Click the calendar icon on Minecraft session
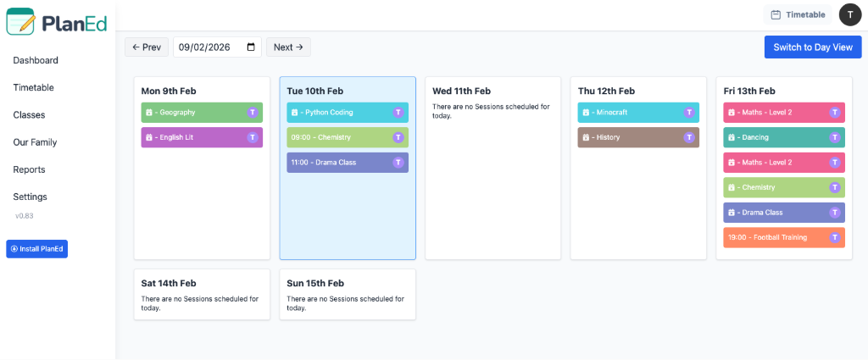 click(x=586, y=113)
